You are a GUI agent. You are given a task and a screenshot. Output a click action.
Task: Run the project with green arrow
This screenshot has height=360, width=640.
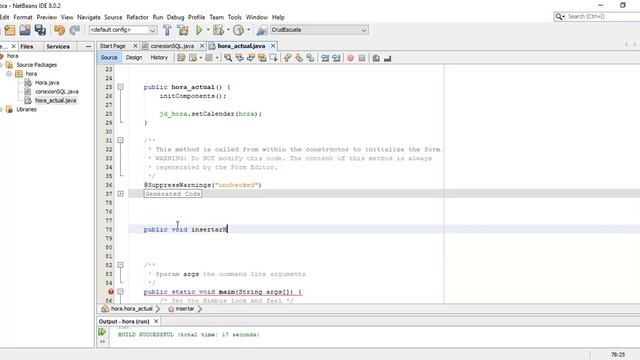point(199,30)
